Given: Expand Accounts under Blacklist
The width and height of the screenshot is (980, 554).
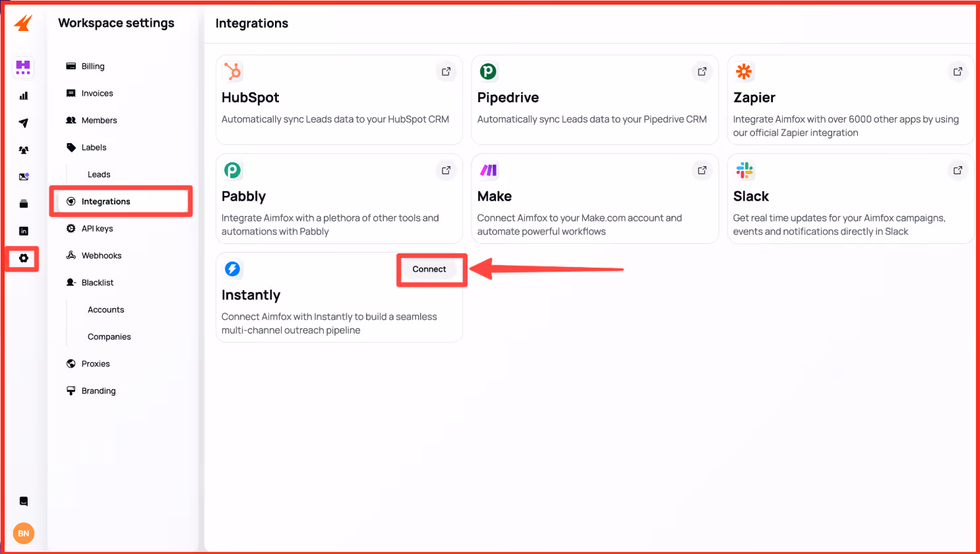Looking at the screenshot, I should click(x=106, y=309).
